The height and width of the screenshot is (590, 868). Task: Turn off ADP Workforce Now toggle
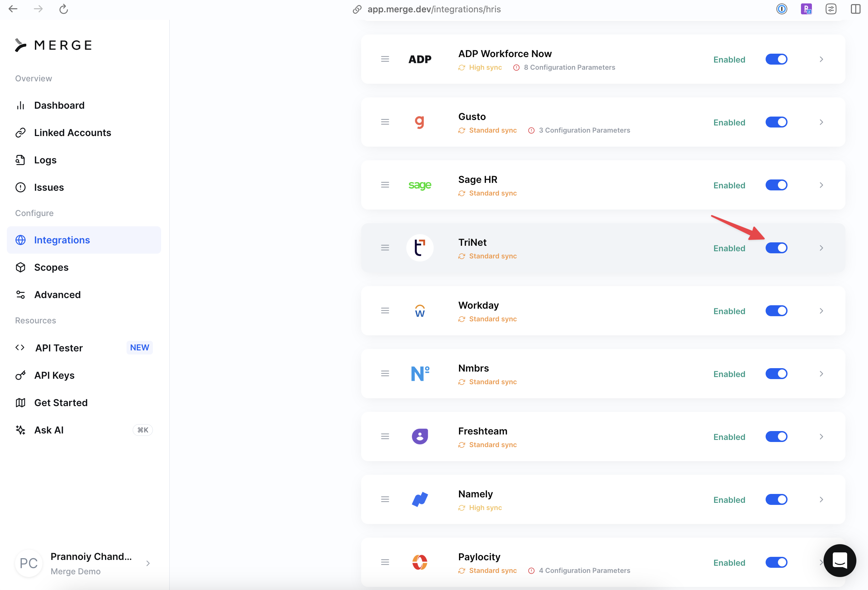[776, 59]
